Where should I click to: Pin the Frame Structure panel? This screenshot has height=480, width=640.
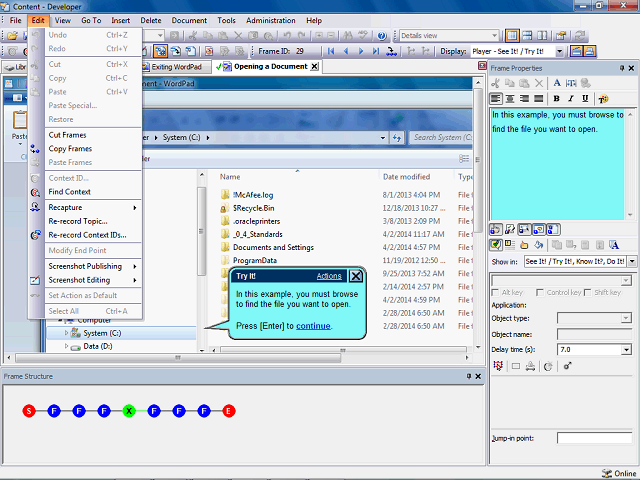[469, 376]
